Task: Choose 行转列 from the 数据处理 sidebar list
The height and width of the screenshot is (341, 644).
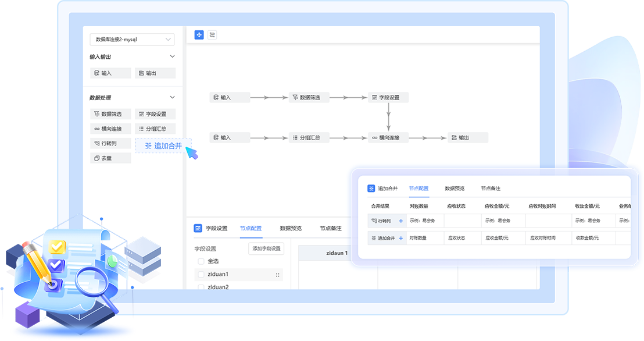Action: click(x=110, y=143)
